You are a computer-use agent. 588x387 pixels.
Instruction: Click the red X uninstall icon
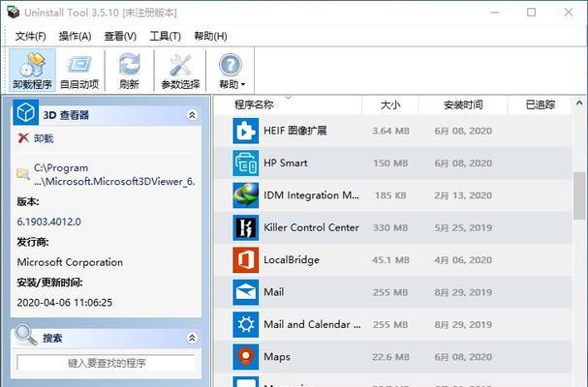[23, 138]
